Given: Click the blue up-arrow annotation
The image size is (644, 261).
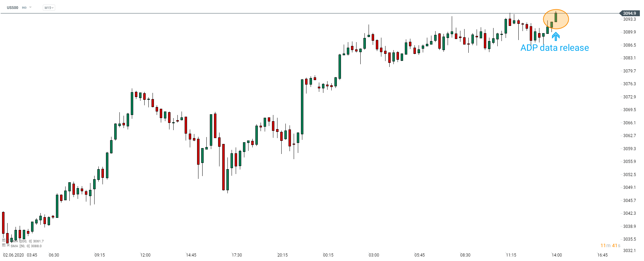Looking at the screenshot, I should click(556, 36).
